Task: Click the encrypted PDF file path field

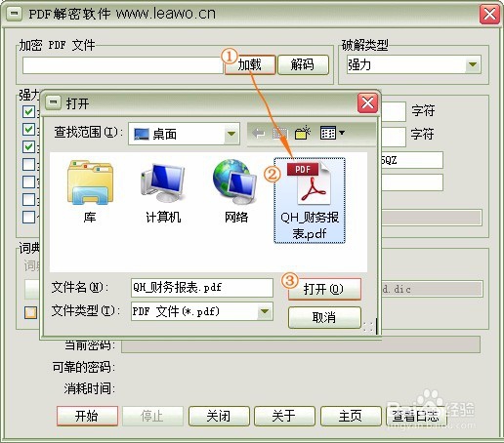Action: 123,65
